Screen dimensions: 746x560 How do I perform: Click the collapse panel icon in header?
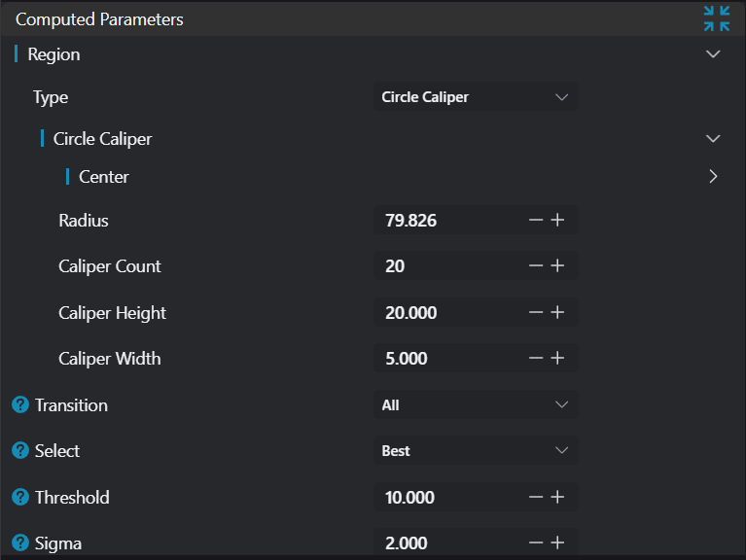pos(717,18)
